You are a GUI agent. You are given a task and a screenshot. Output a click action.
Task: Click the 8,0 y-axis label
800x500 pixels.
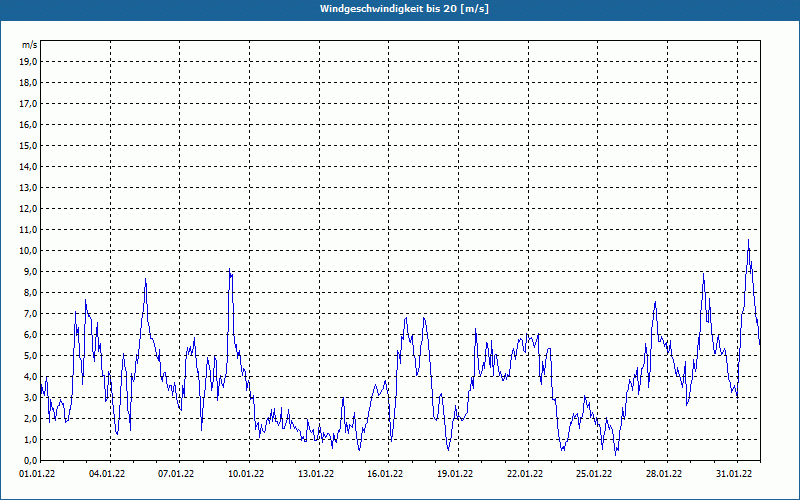point(30,293)
